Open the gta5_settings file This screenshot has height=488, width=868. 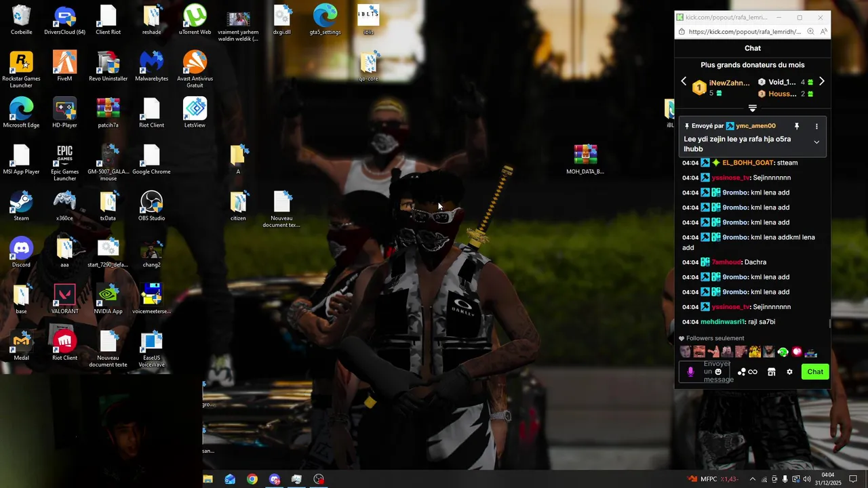[325, 20]
